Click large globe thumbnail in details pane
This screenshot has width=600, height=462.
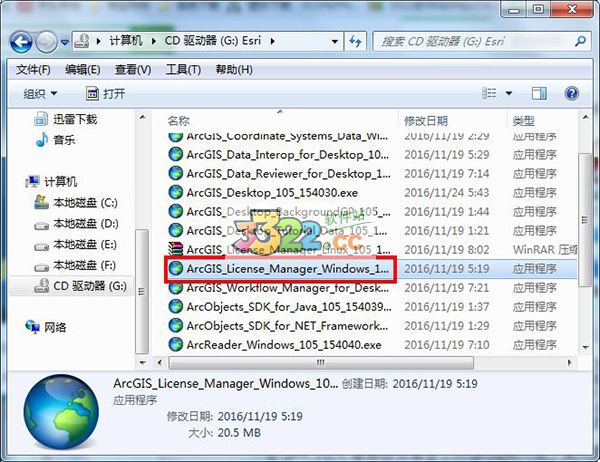tap(61, 412)
